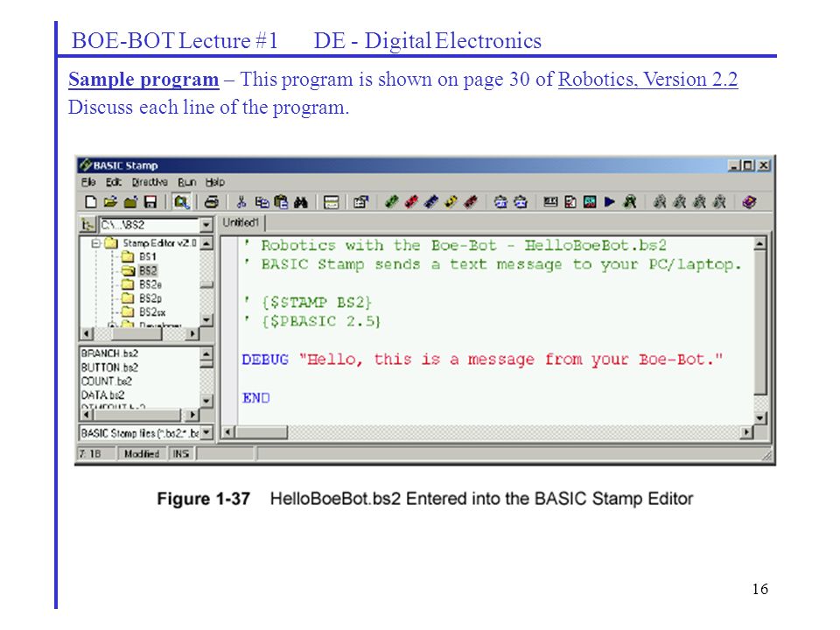Click the {$STAMP BS2} directive line
This screenshot has height=630, width=840.
click(307, 302)
